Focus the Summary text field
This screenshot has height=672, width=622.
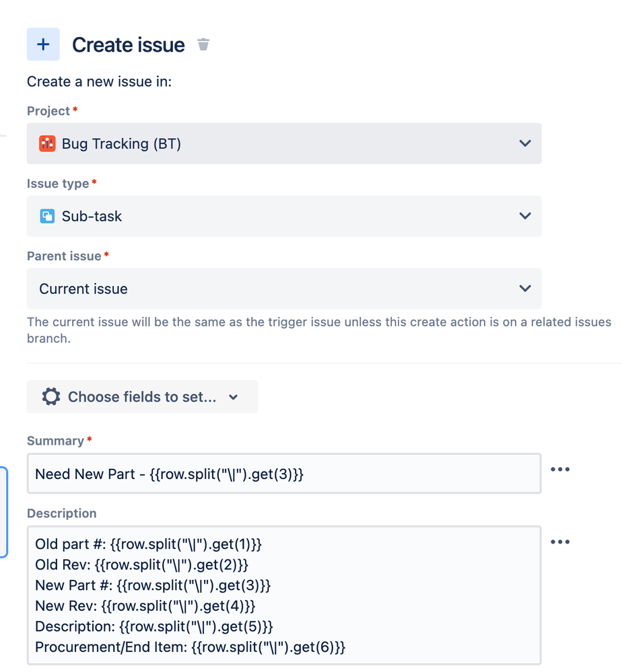[x=284, y=474]
